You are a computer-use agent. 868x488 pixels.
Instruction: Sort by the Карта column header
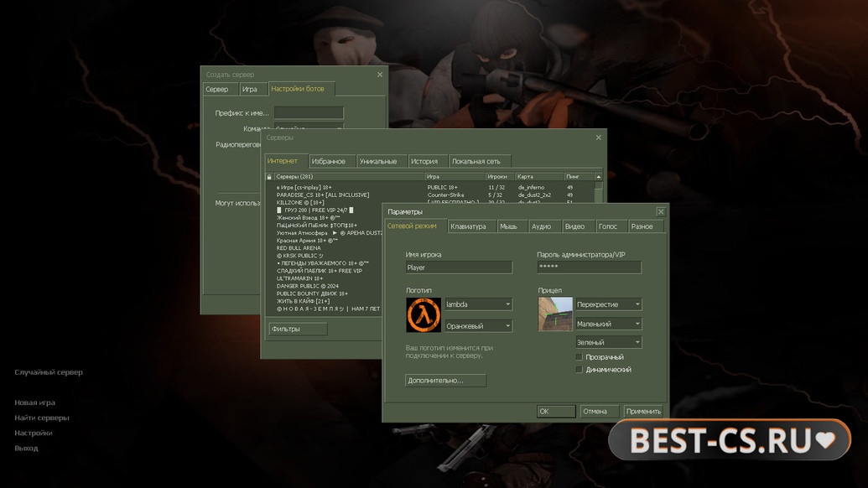point(539,177)
